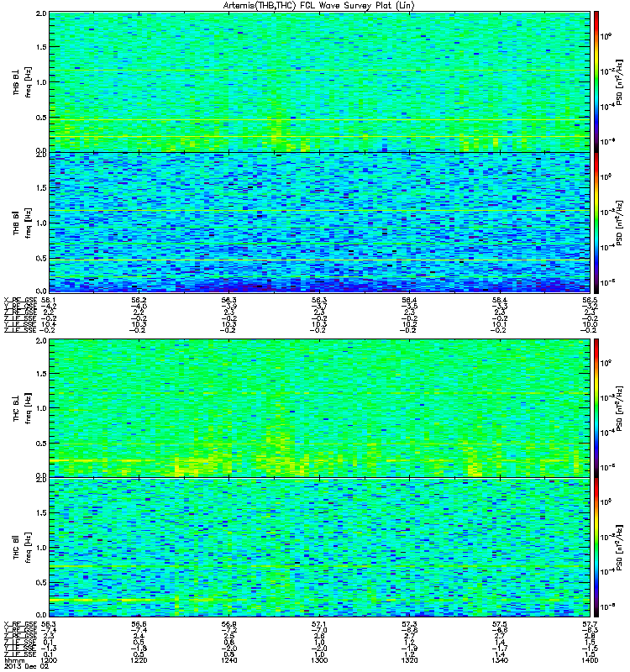This screenshot has height=672, width=630.
Task: Click the PSD [nT²/Hz] label of the first THC panel
Action: (619, 408)
